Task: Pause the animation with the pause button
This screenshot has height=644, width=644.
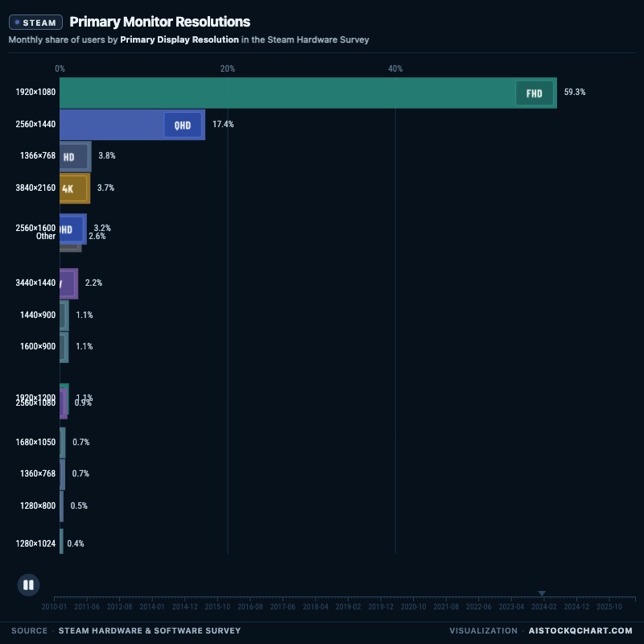Action: 28,584
